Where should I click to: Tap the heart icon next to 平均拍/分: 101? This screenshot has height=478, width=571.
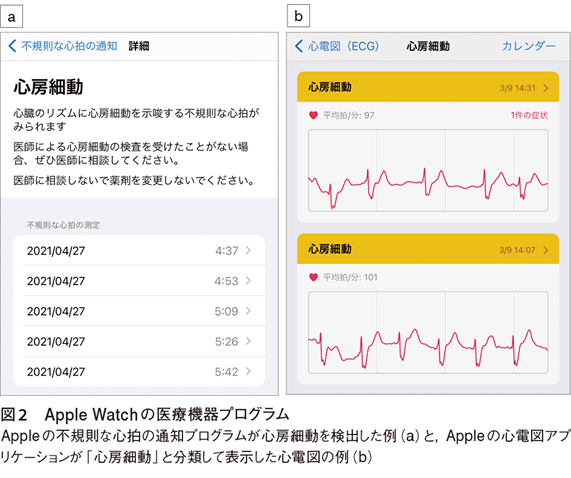313,277
